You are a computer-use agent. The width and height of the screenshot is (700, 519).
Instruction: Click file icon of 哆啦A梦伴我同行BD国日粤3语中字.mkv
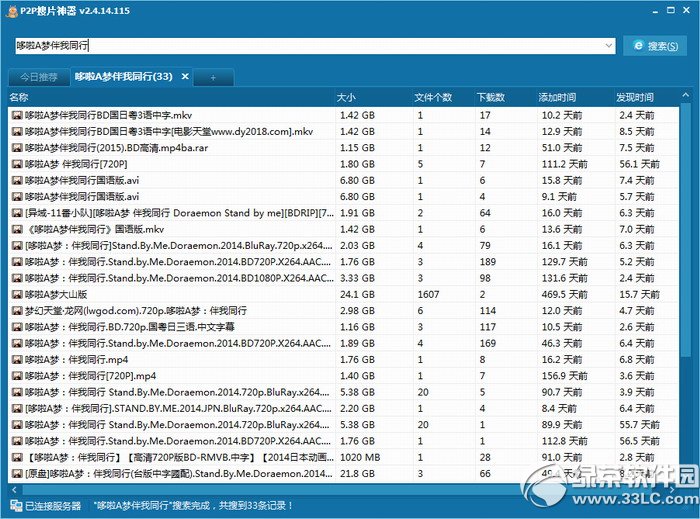click(17, 116)
